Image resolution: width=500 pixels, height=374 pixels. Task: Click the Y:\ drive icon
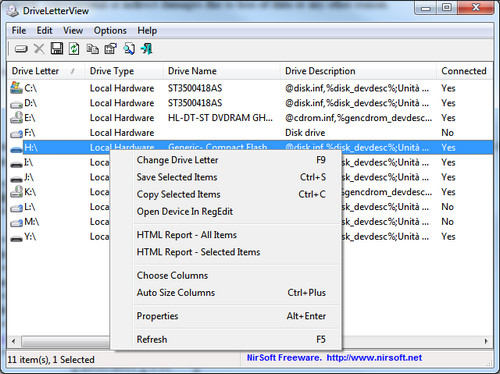point(16,238)
